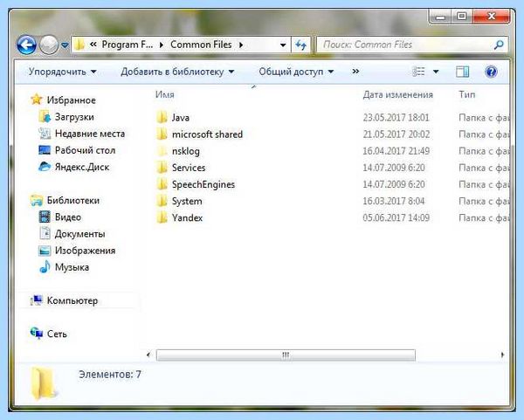Sort by the Дата изменения column header
524x420 pixels.
pyautogui.click(x=397, y=94)
